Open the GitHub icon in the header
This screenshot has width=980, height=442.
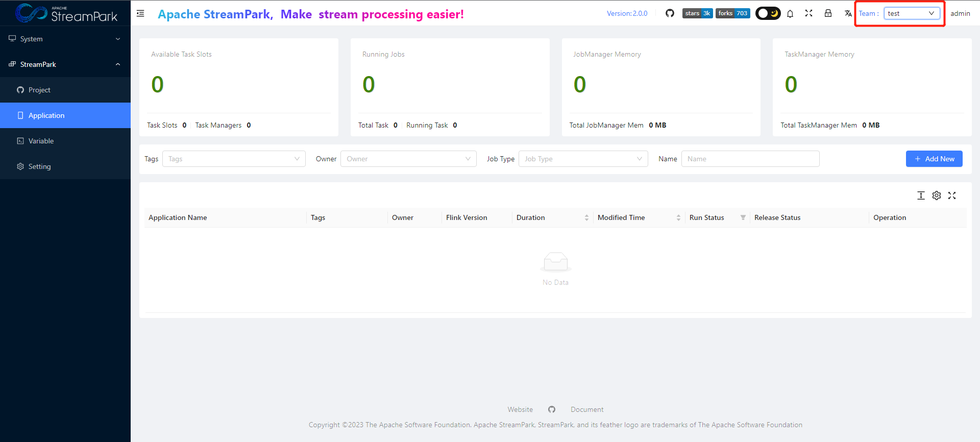(670, 13)
